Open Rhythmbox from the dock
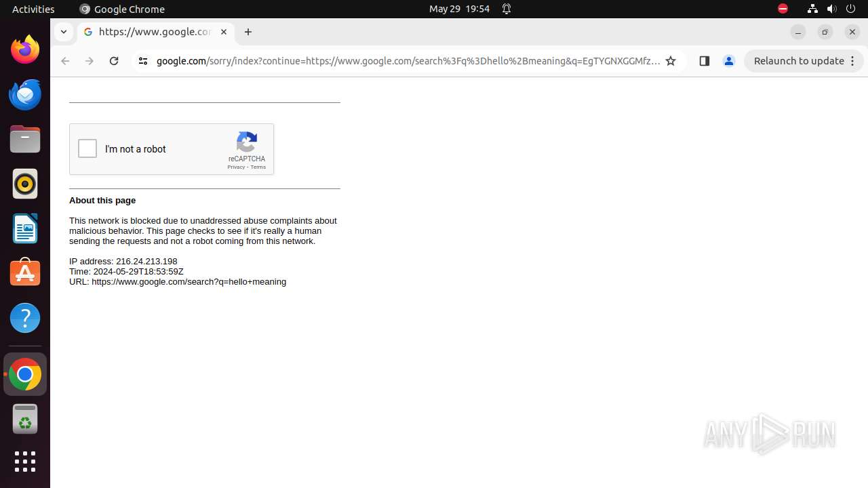The width and height of the screenshot is (868, 488). [x=25, y=184]
